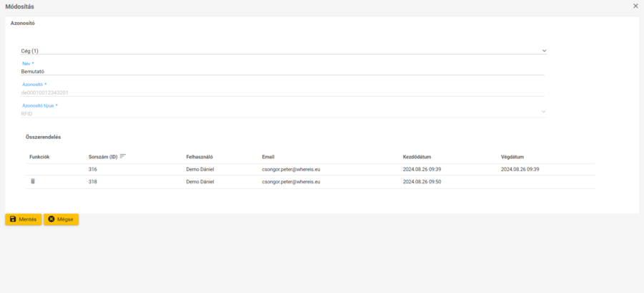Expand the Cég (1) dropdown
The width and height of the screenshot is (644, 293).
pos(544,51)
